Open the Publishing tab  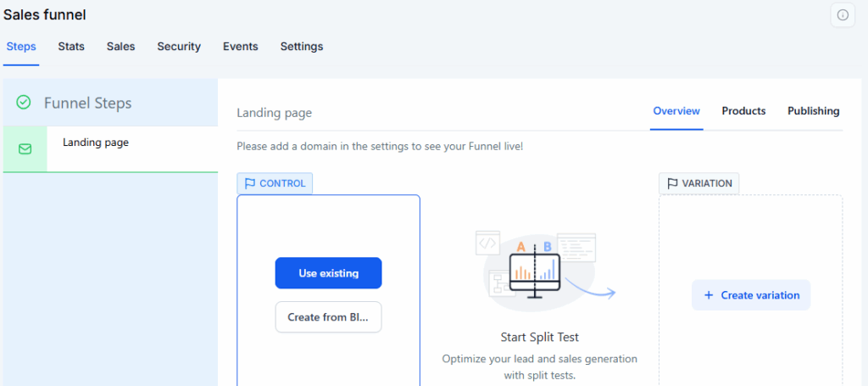click(813, 111)
